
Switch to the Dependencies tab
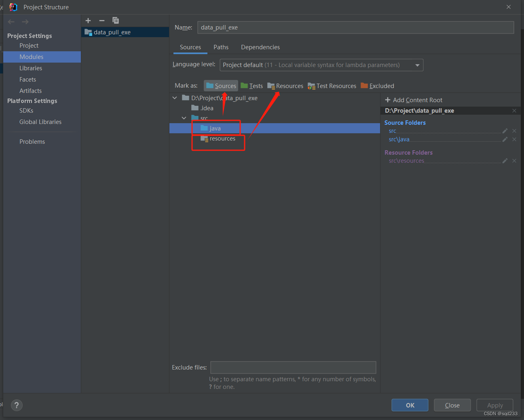click(260, 47)
